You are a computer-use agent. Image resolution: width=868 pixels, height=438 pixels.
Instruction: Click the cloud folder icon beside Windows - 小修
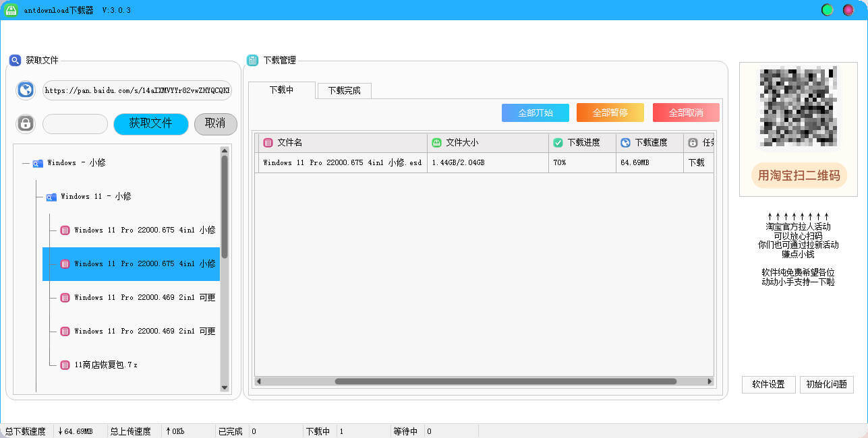pyautogui.click(x=37, y=162)
